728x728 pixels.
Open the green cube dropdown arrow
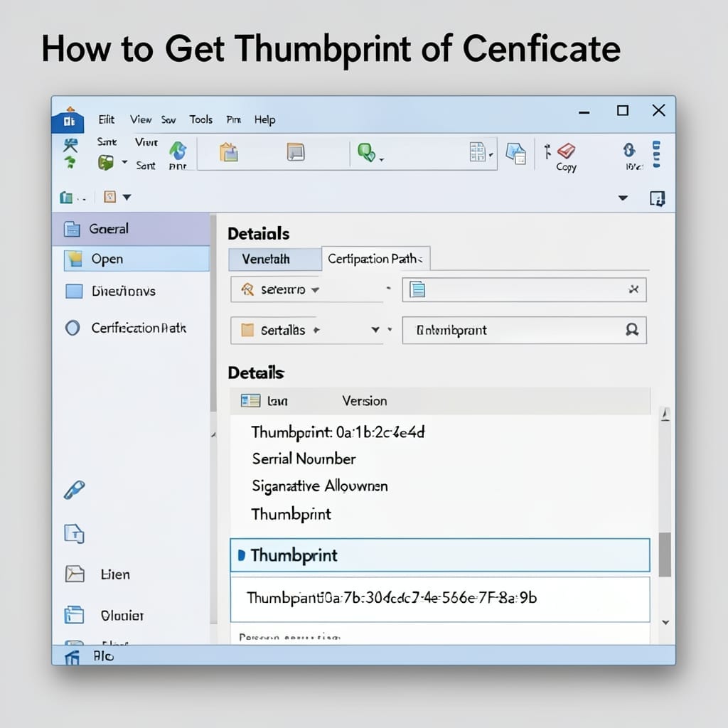pyautogui.click(x=124, y=162)
